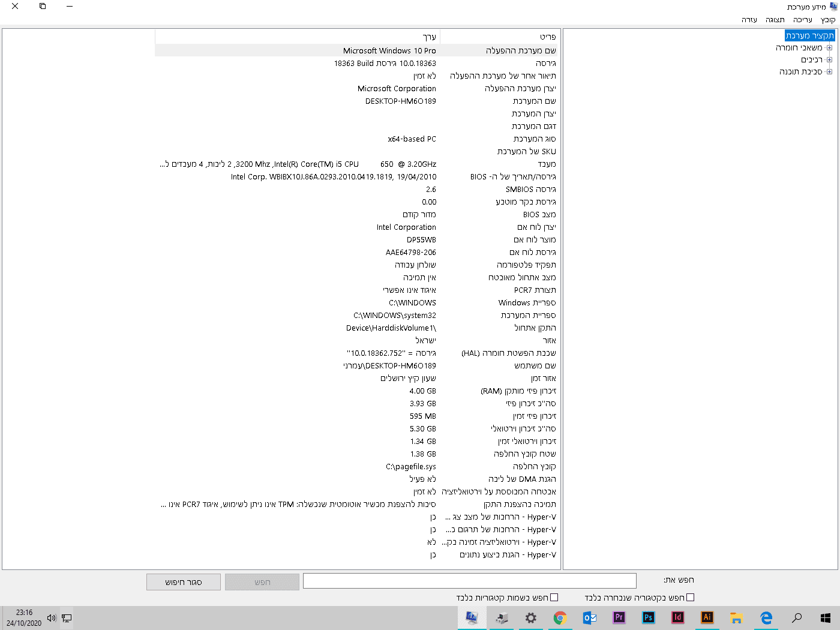Open the volume speaker tray icon

pos(52,618)
